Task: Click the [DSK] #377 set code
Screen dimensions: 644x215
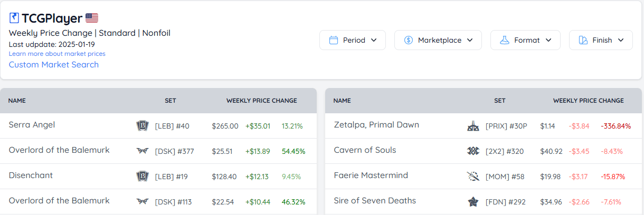Action: 174,151
